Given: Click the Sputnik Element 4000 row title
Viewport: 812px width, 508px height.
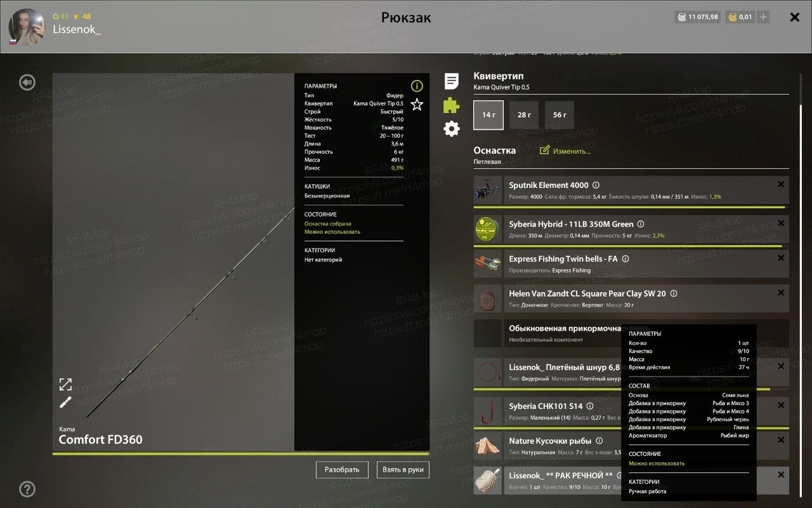Looking at the screenshot, I should (549, 185).
